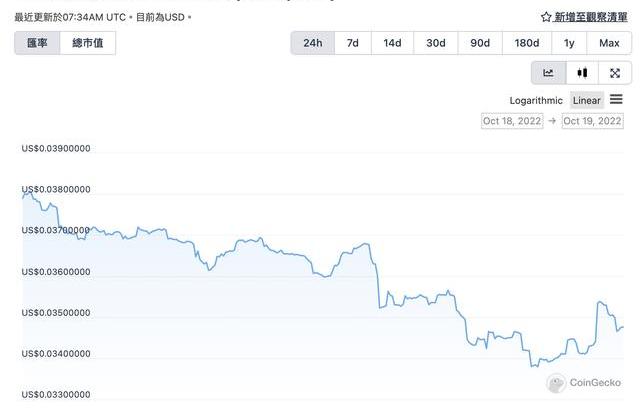Switch to candlestick chart view

(581, 73)
